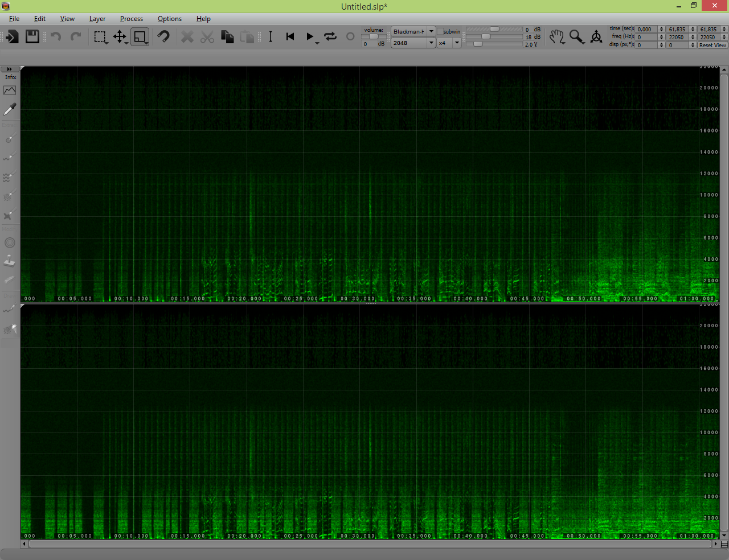Image resolution: width=729 pixels, height=560 pixels.
Task: Click the stepper beside the 0,000 time field
Action: (x=661, y=29)
